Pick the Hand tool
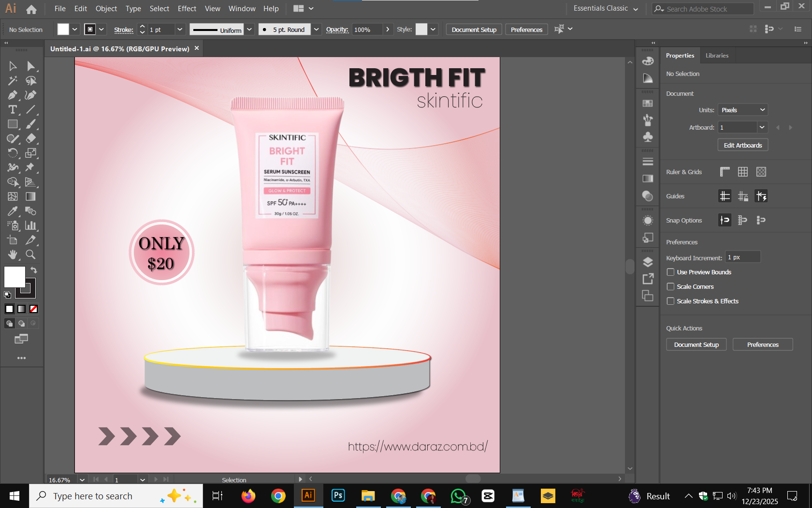This screenshot has height=508, width=812. click(13, 254)
